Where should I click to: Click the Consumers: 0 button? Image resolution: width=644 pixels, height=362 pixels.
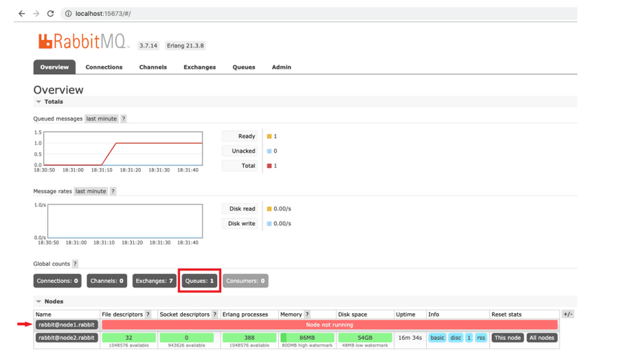[245, 281]
